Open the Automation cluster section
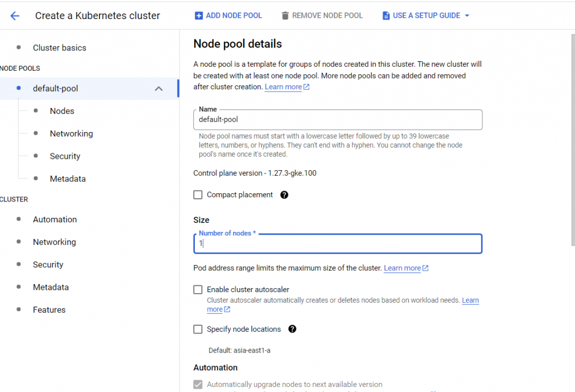Screen dimensions: 575x392 (x=54, y=220)
